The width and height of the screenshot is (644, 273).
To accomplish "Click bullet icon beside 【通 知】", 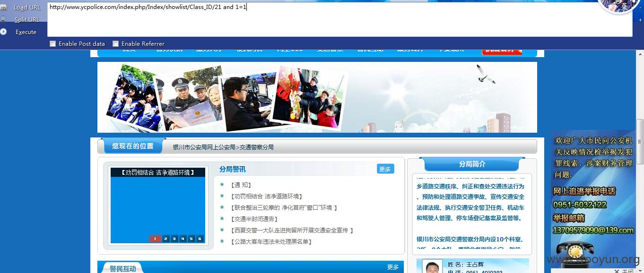I will tap(222, 185).
